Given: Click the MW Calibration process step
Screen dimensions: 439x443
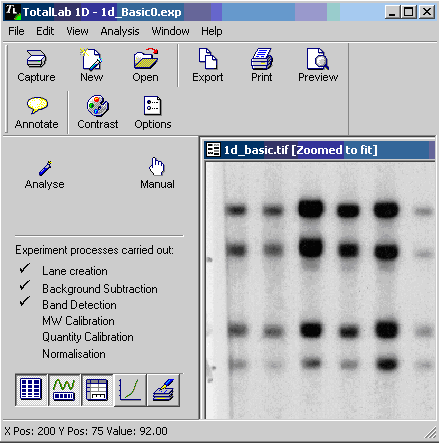Looking at the screenshot, I should [x=78, y=321].
